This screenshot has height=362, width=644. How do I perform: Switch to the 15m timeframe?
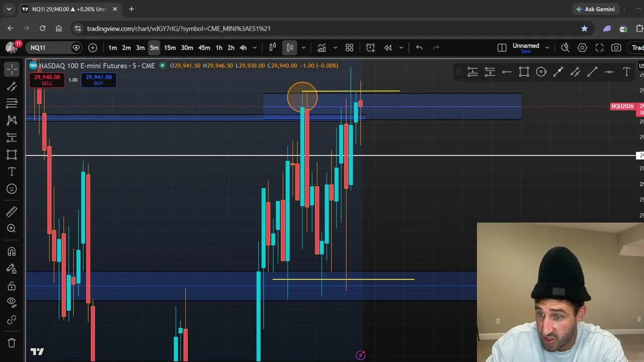[170, 48]
